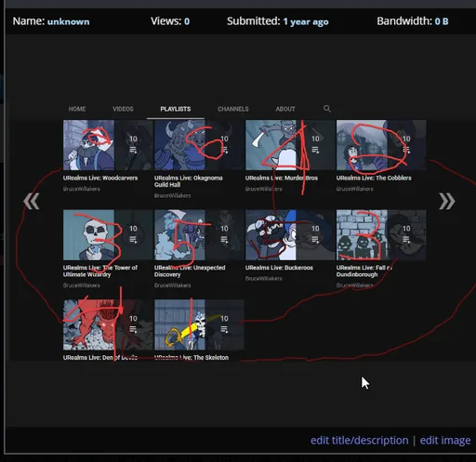Open URealms Live: Murder Bros title
Image resolution: width=476 pixels, height=462 pixels.
pyautogui.click(x=282, y=178)
